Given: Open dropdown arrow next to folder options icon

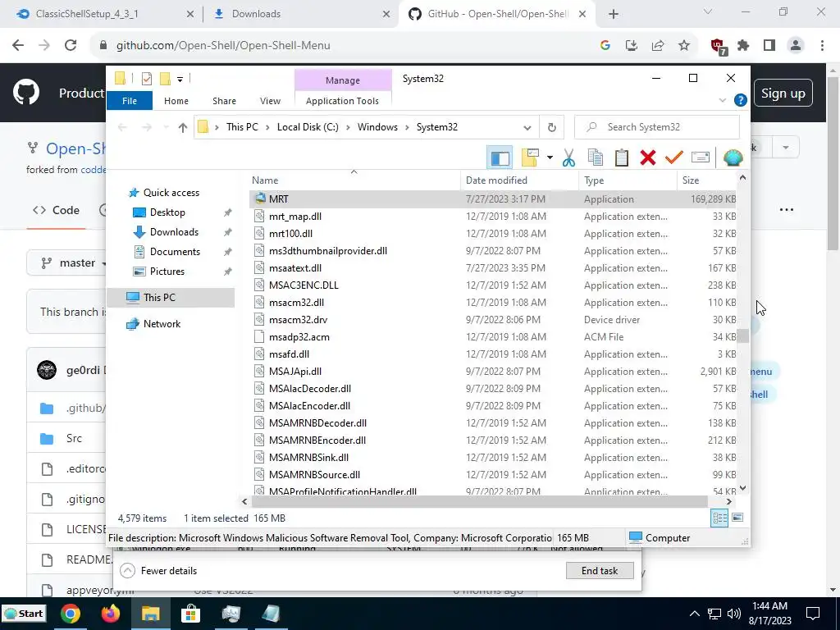Looking at the screenshot, I should [x=550, y=157].
